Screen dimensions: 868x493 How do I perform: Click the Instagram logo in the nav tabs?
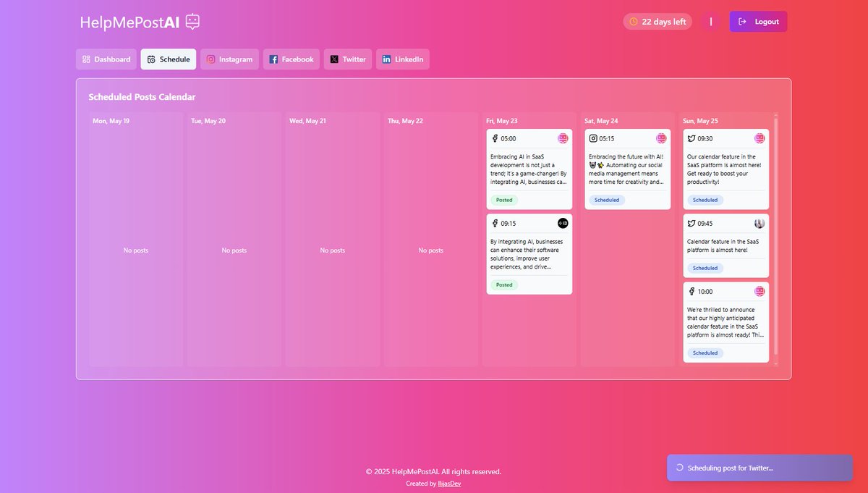[211, 59]
